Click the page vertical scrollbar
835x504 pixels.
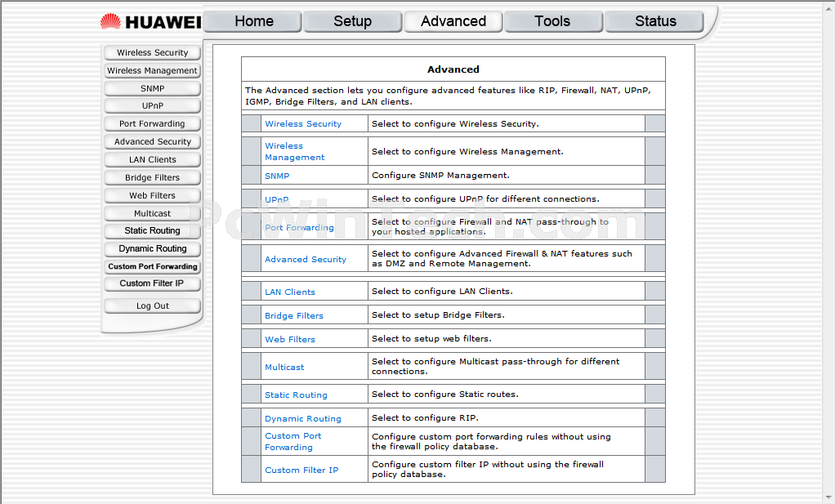coord(828,252)
